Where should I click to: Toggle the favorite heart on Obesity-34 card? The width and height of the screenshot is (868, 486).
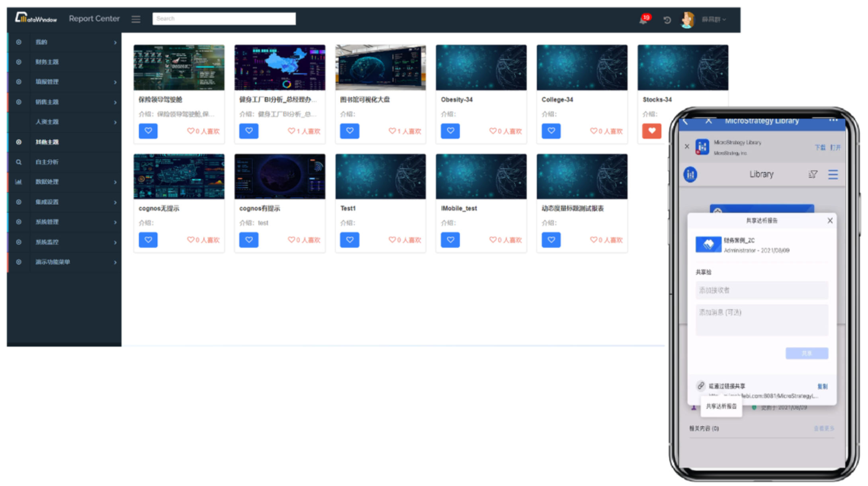pyautogui.click(x=450, y=131)
